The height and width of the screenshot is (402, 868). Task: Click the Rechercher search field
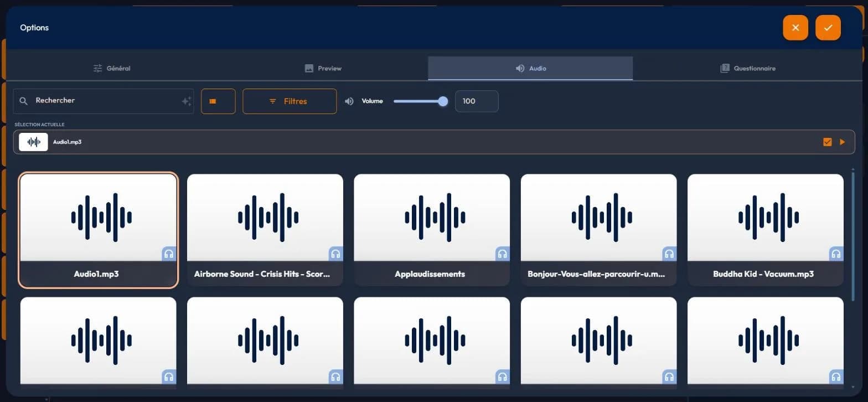pos(104,101)
